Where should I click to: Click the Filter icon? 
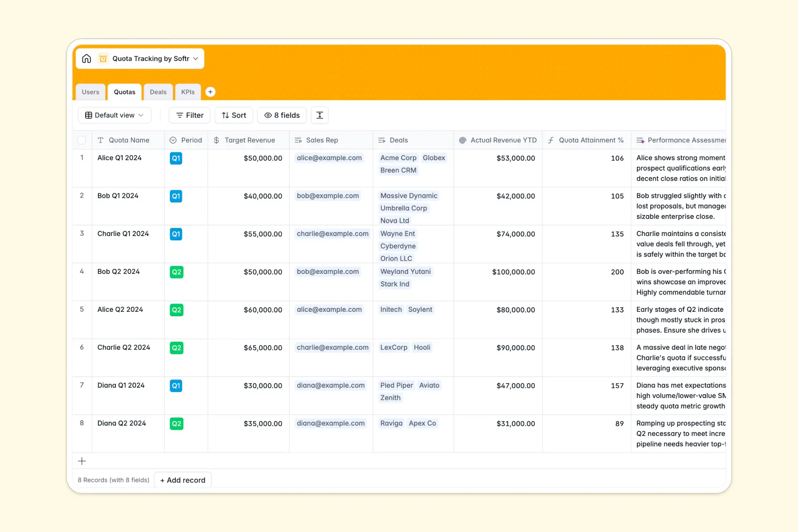(179, 115)
